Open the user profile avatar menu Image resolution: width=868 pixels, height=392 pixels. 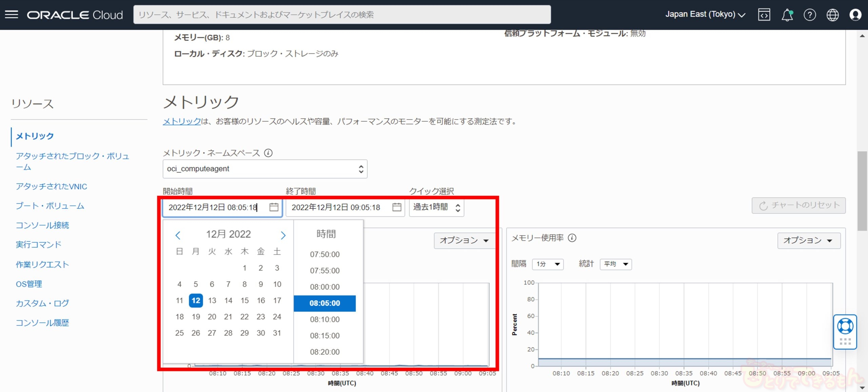(855, 15)
